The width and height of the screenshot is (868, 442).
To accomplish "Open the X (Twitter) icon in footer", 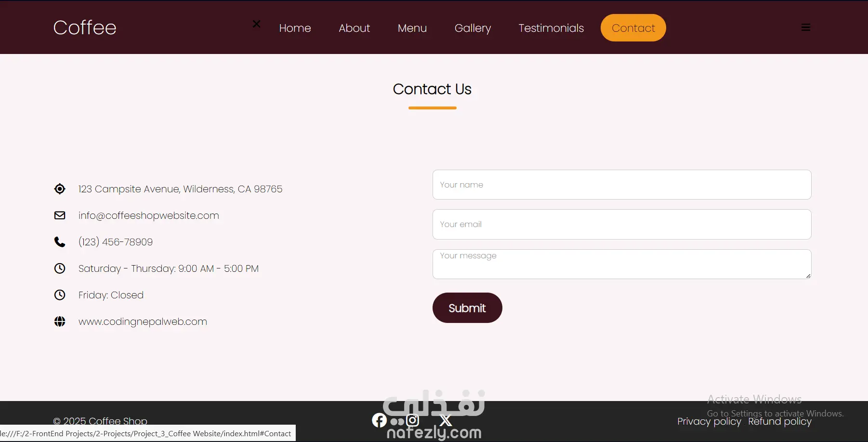I will (x=446, y=420).
